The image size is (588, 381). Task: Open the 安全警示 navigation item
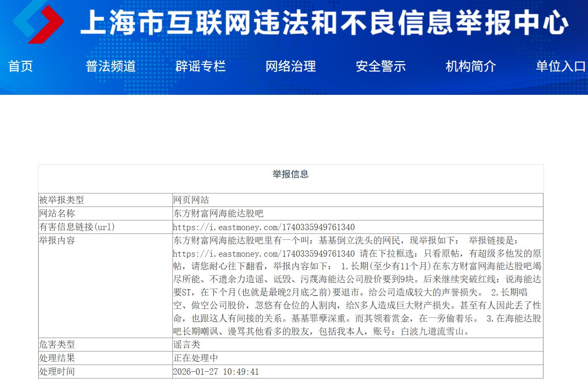pyautogui.click(x=381, y=66)
